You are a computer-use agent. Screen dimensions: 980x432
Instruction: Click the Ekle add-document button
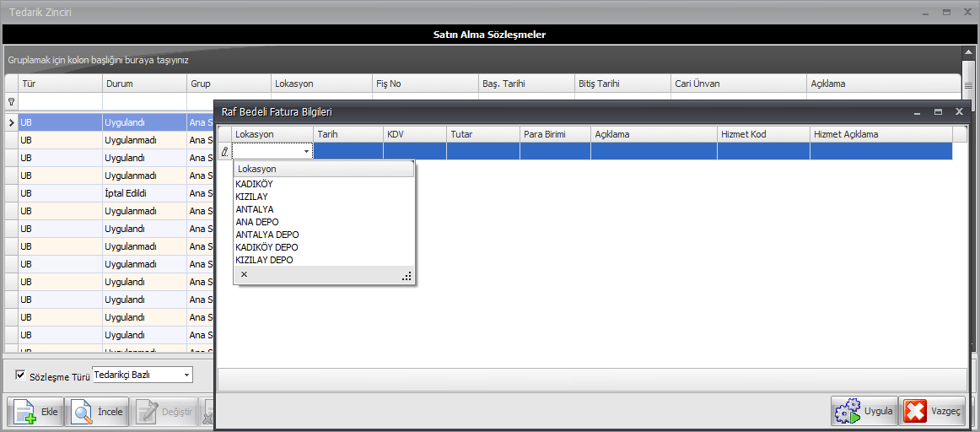point(35,412)
